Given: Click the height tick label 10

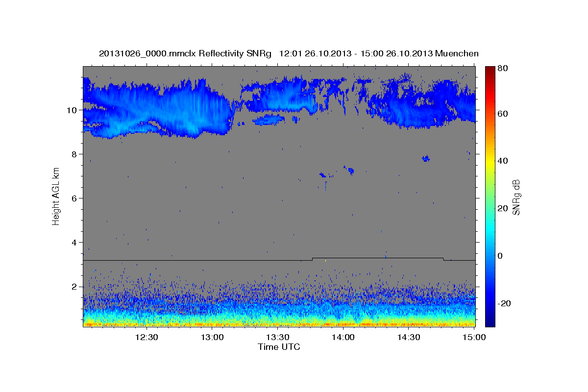Looking at the screenshot, I should (x=72, y=110).
